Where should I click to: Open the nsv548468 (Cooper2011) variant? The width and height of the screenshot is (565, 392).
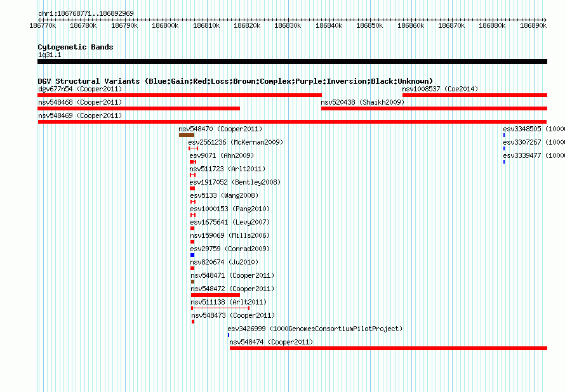80,102
